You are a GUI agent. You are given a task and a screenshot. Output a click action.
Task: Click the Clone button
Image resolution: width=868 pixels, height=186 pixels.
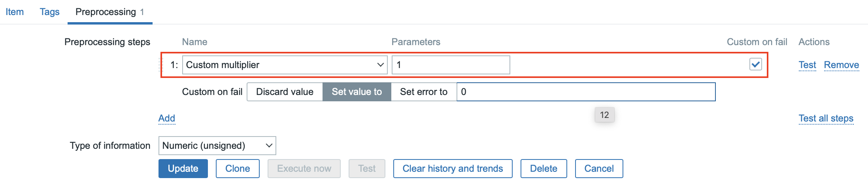[x=238, y=169]
